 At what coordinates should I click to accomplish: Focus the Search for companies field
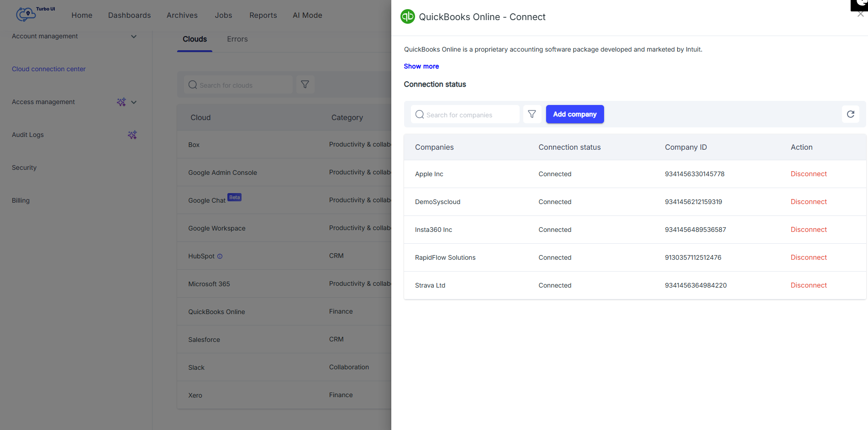[x=465, y=114]
